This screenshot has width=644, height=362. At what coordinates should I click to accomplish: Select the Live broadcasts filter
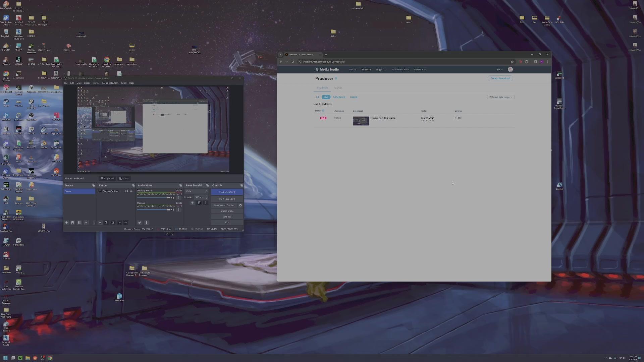pos(326,97)
